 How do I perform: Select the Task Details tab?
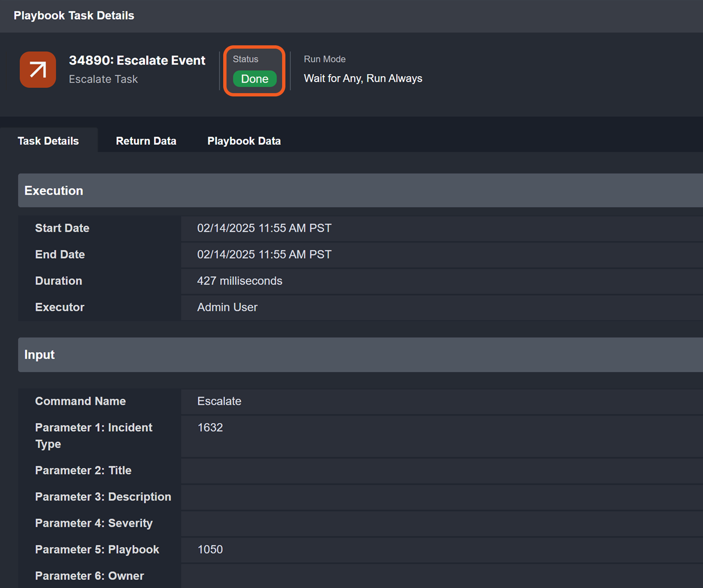(48, 141)
